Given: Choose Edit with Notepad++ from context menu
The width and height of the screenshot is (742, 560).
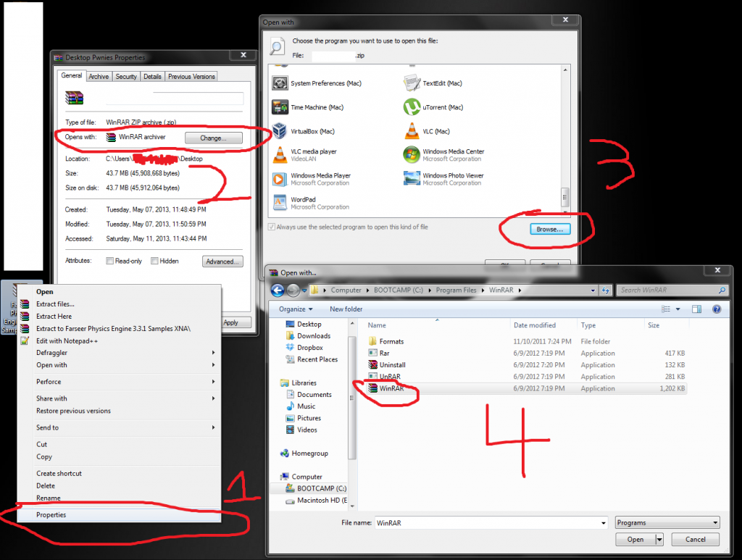Looking at the screenshot, I should click(x=120, y=341).
